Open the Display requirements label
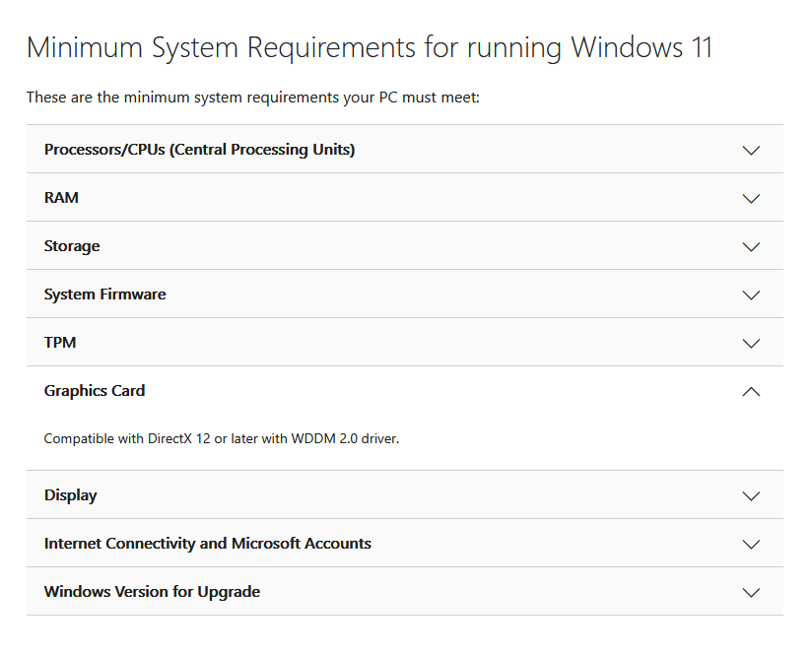Image resolution: width=812 pixels, height=654 pixels. (x=70, y=495)
